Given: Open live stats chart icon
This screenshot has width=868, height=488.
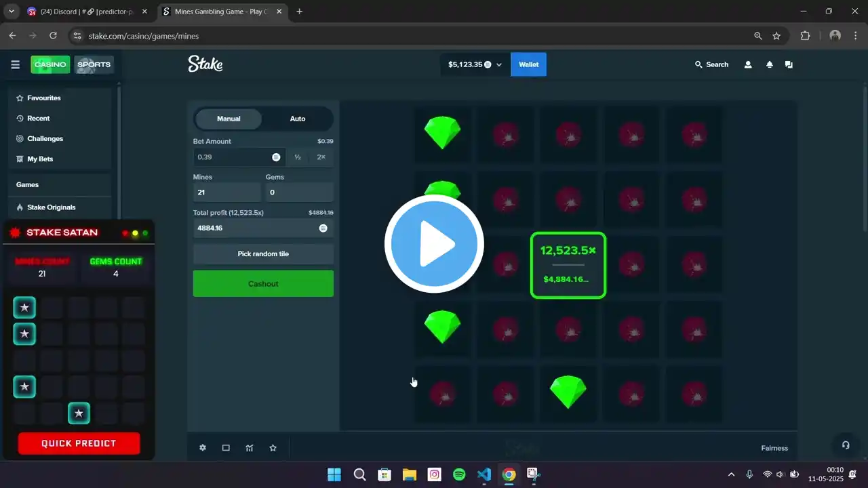Looking at the screenshot, I should tap(250, 447).
